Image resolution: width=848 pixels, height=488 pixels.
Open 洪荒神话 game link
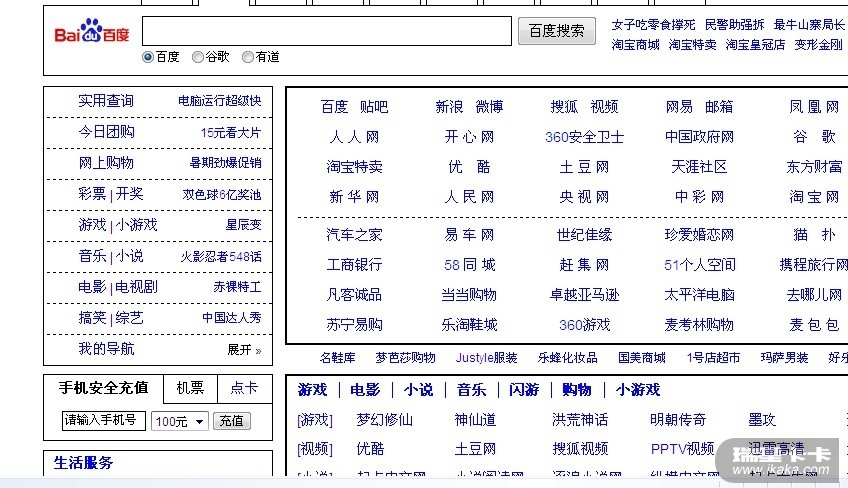580,420
